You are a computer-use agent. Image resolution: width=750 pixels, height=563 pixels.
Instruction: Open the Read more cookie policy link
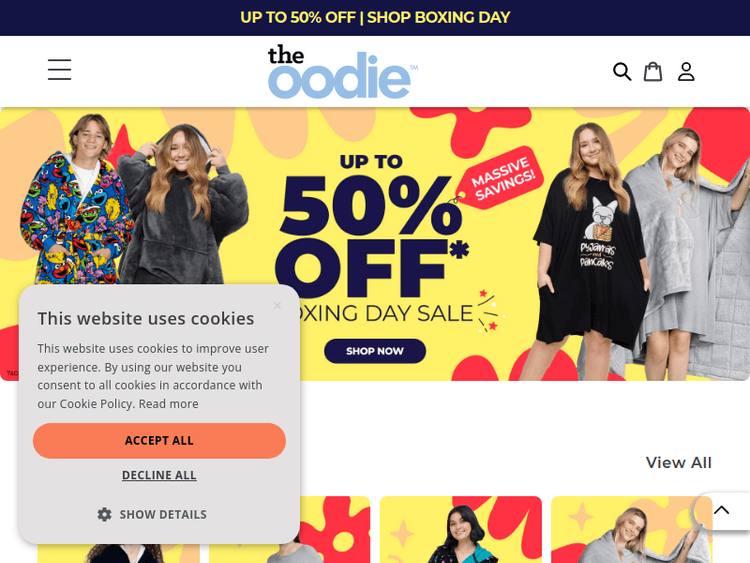[x=168, y=404]
